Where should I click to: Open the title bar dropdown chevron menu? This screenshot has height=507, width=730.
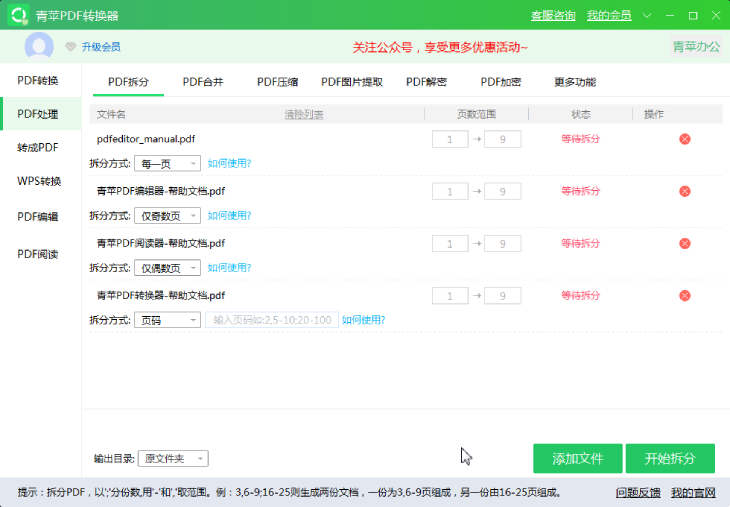[647, 15]
